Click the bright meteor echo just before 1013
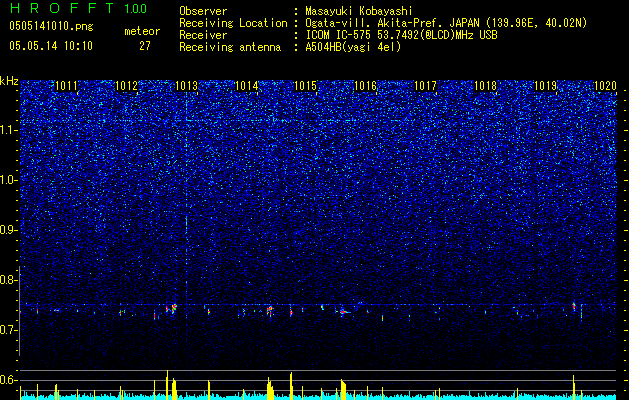629x400 pixels. coord(174,309)
